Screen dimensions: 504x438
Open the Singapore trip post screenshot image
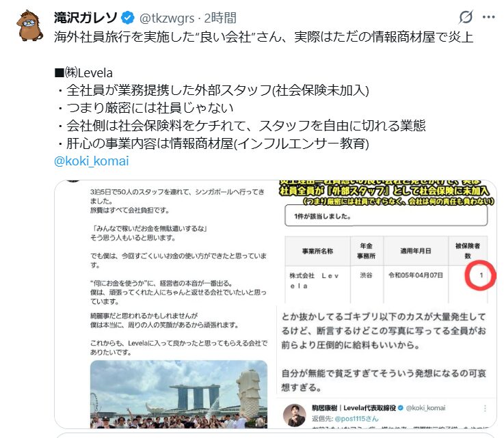tap(165, 304)
